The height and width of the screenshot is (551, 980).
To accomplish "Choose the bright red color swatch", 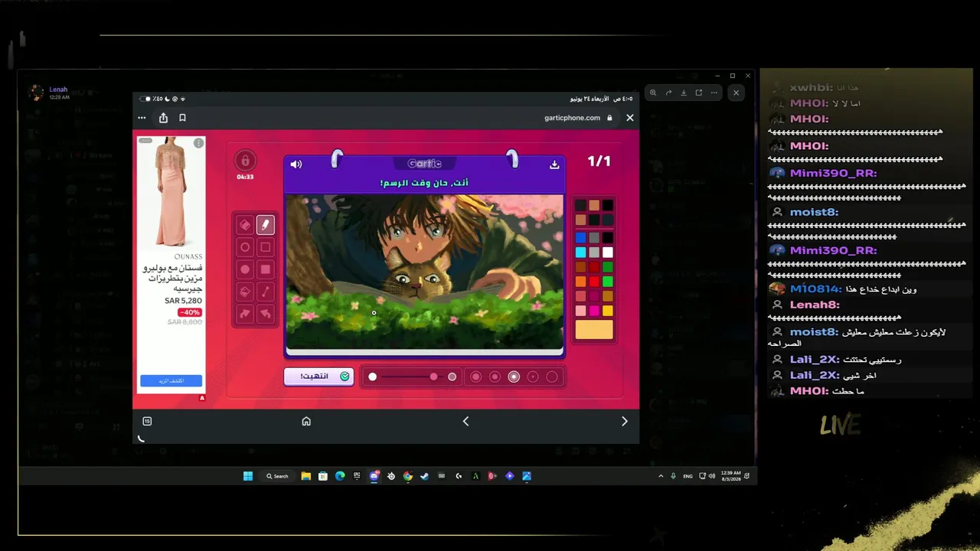I will (594, 282).
